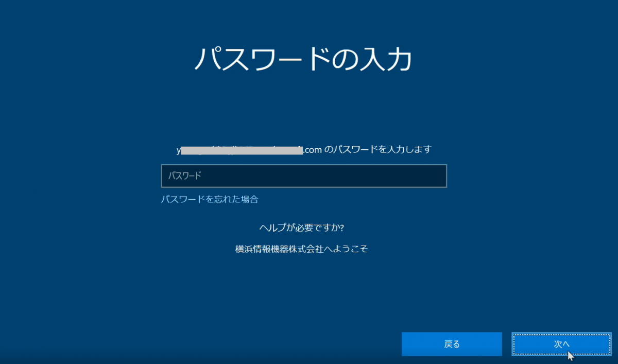Navigate back using the 戻る button
618x364 pixels.
(452, 344)
